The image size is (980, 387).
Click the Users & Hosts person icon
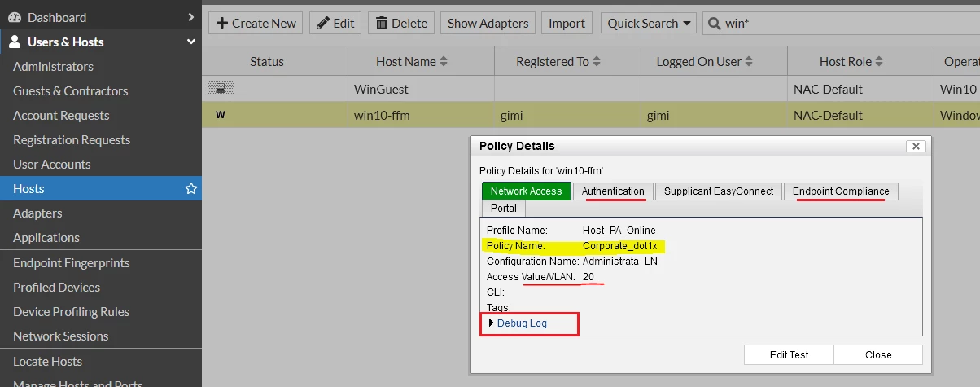[x=15, y=42]
